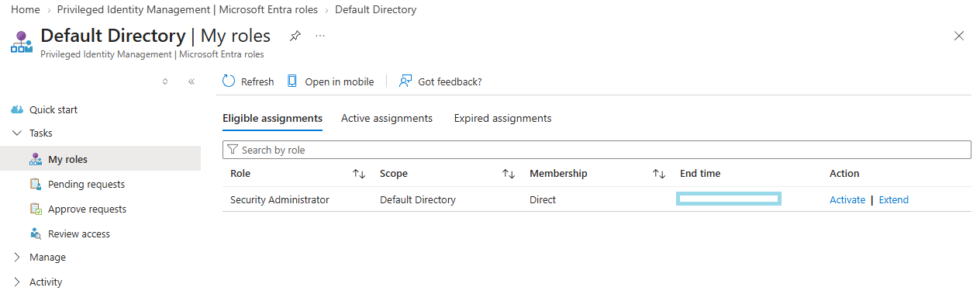The height and width of the screenshot is (308, 980).
Task: Click the Role column header
Action: pyautogui.click(x=240, y=174)
